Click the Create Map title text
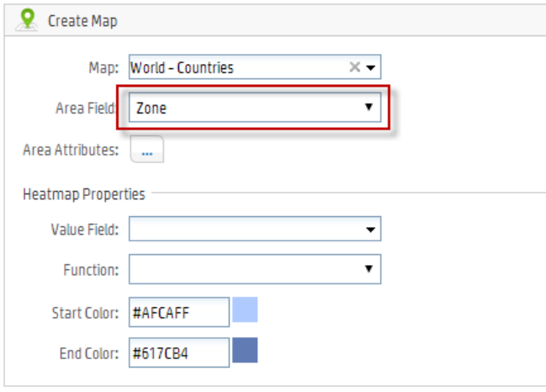546x392 pixels. click(x=82, y=21)
